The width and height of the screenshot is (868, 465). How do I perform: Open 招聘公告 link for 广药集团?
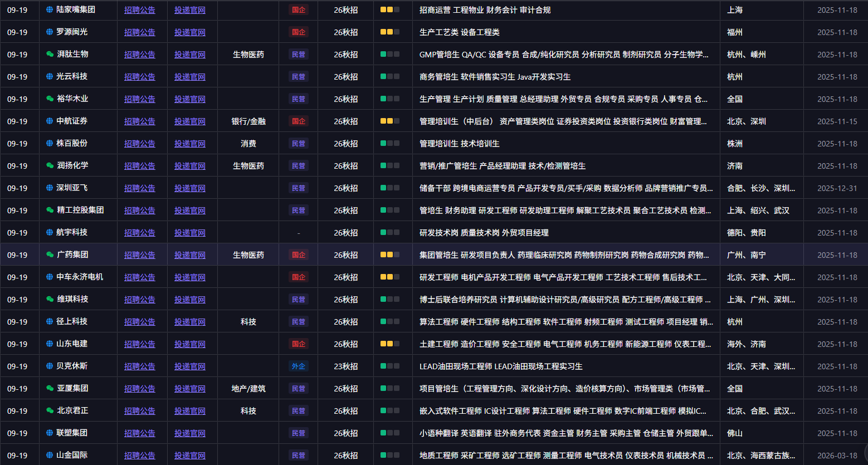[140, 255]
